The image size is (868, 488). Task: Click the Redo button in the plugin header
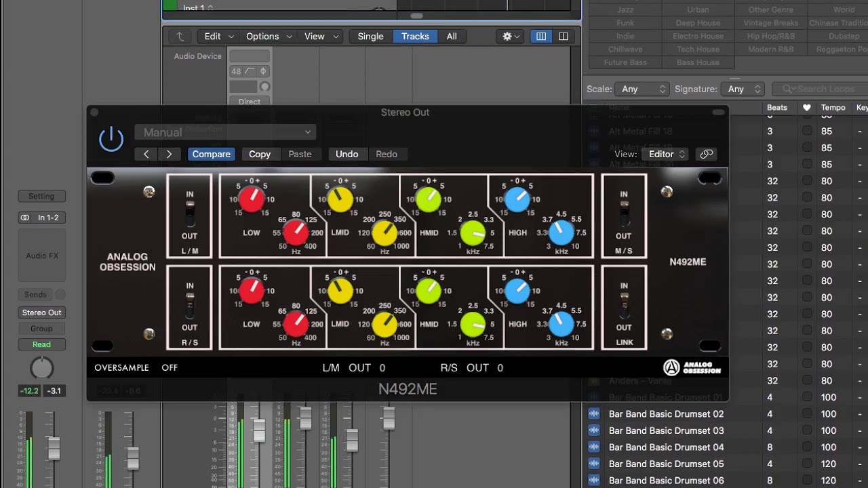[387, 155]
